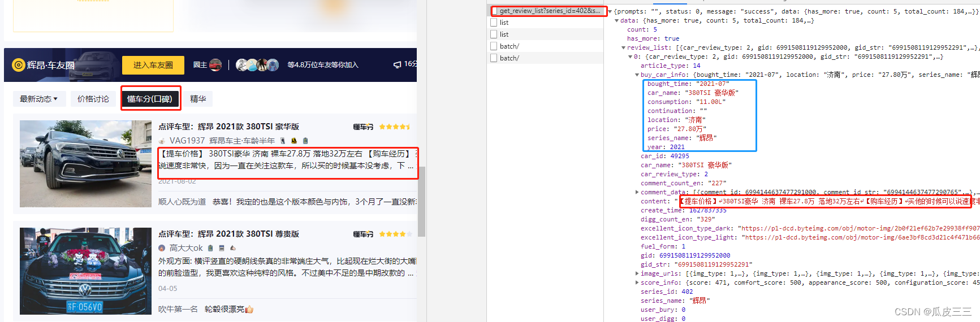Click JSON content row 【提车价格】

809,201
